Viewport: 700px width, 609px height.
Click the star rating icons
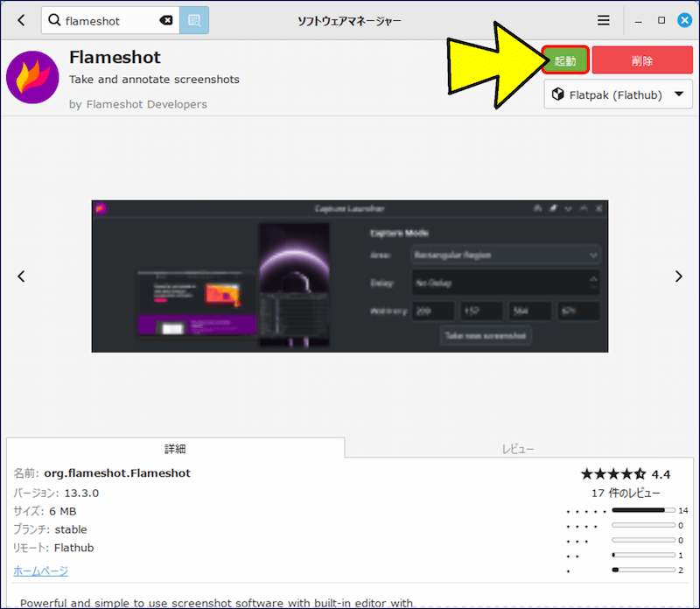pos(612,474)
